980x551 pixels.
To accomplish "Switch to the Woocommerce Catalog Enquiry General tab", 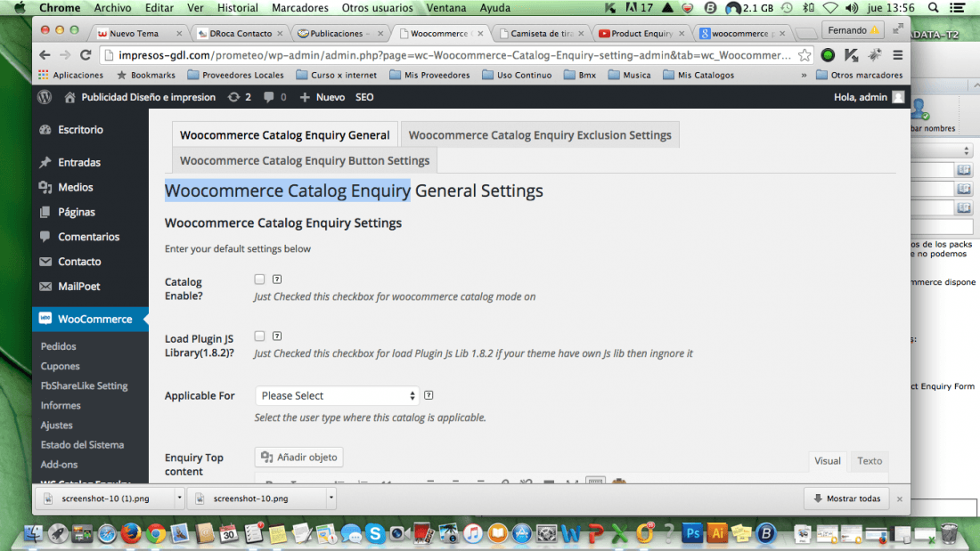I will click(x=284, y=135).
